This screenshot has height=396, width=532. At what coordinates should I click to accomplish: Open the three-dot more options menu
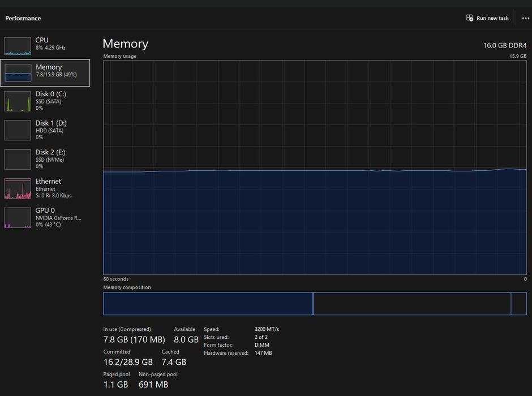tap(525, 18)
